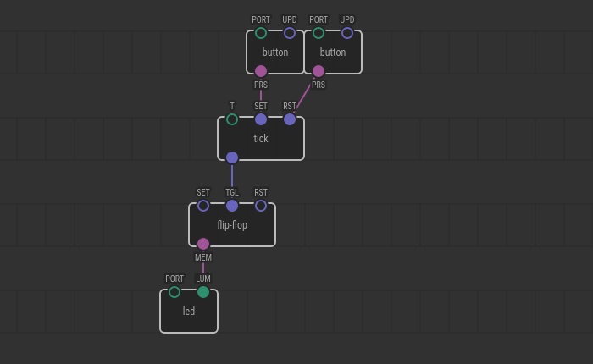The image size is (593, 364).
Task: Select the link between tick and flip-flop TGL
Action: (x=232, y=178)
